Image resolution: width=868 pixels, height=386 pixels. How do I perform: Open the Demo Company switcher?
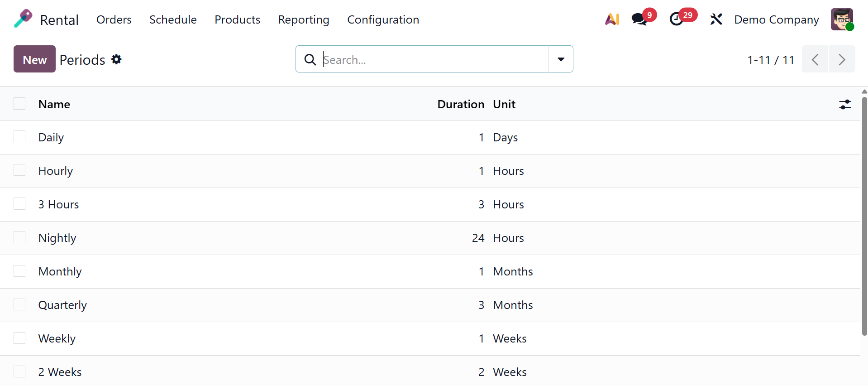[x=776, y=19]
